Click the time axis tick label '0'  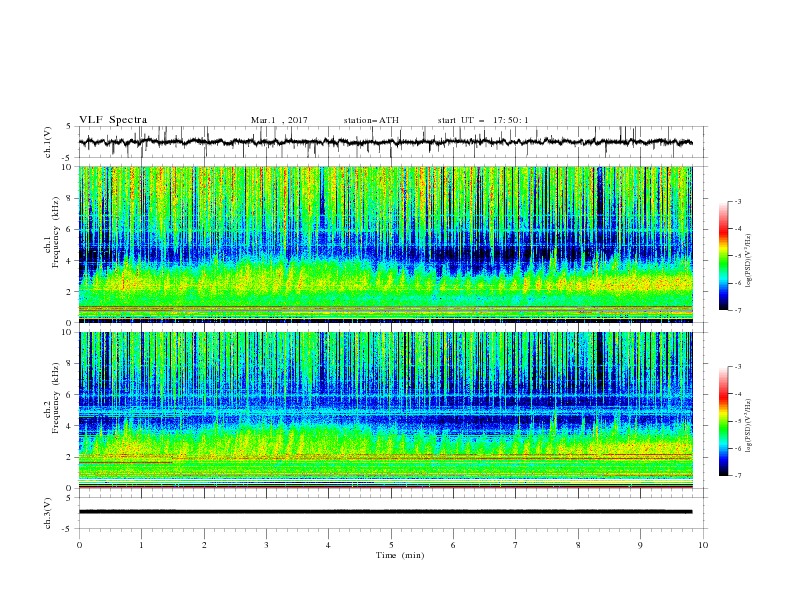(x=79, y=545)
